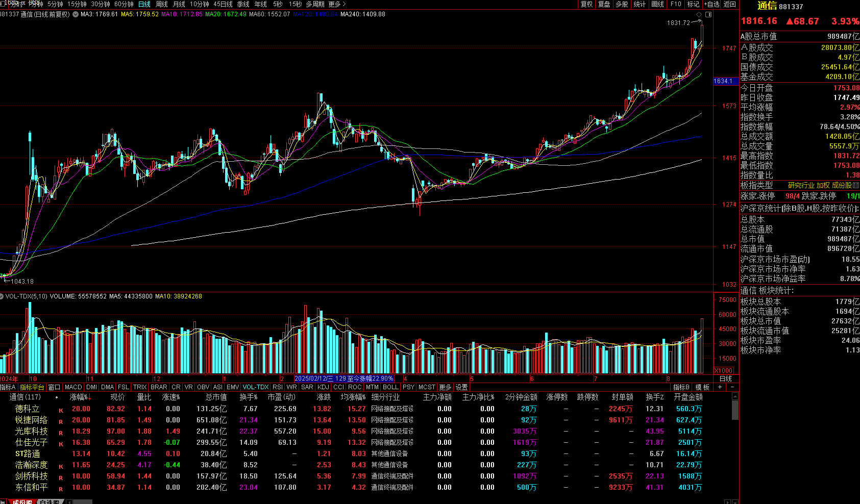Image resolution: width=860 pixels, height=504 pixels.
Task: Switch sub-chart indicator to DMI
Action: click(92, 387)
